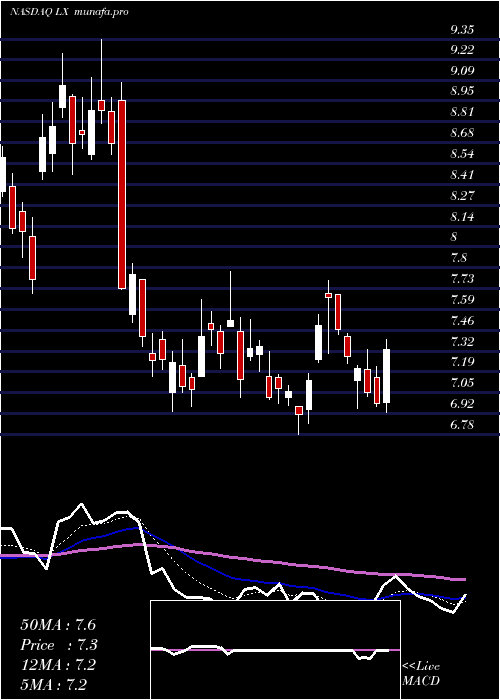The height and width of the screenshot is (700, 500).
Task: Click the 9.22 price axis label
Action: coord(462,50)
